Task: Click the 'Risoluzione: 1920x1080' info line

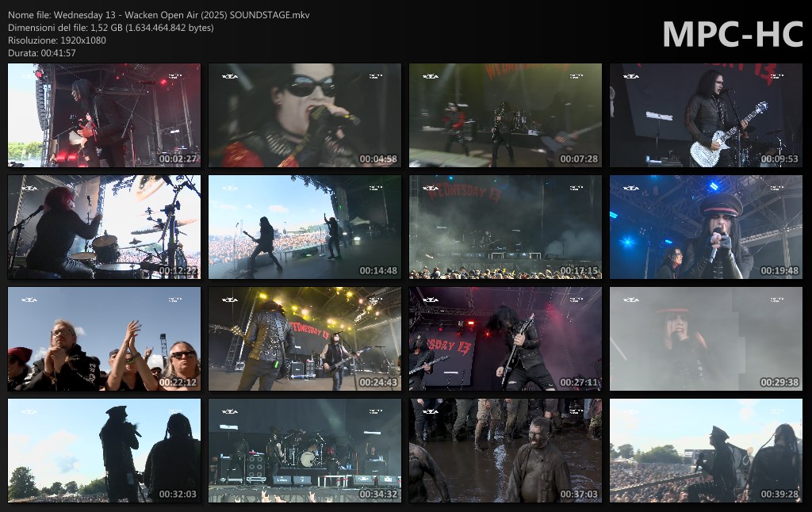Action: [x=57, y=40]
